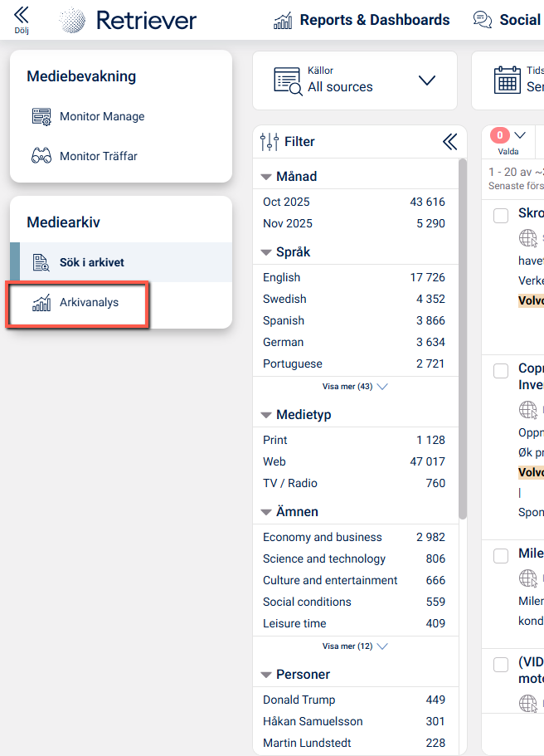
Task: Tick the VID article checkbox
Action: coord(501,665)
